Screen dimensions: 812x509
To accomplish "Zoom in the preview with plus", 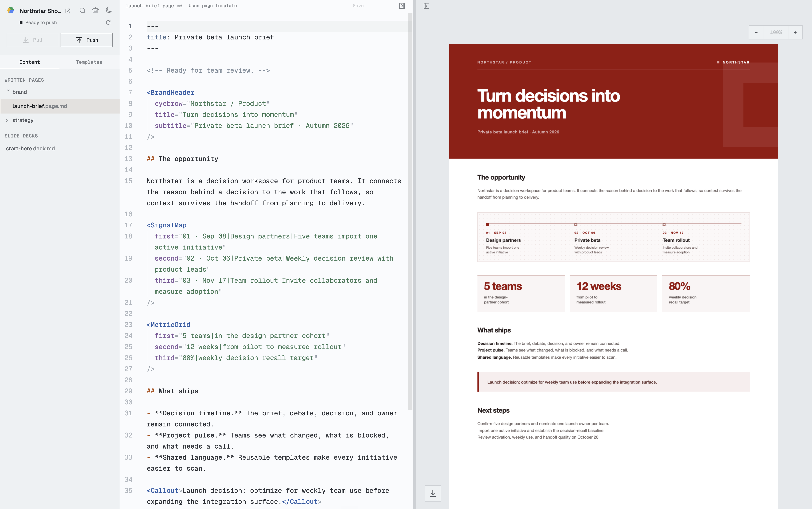I will pyautogui.click(x=795, y=32).
